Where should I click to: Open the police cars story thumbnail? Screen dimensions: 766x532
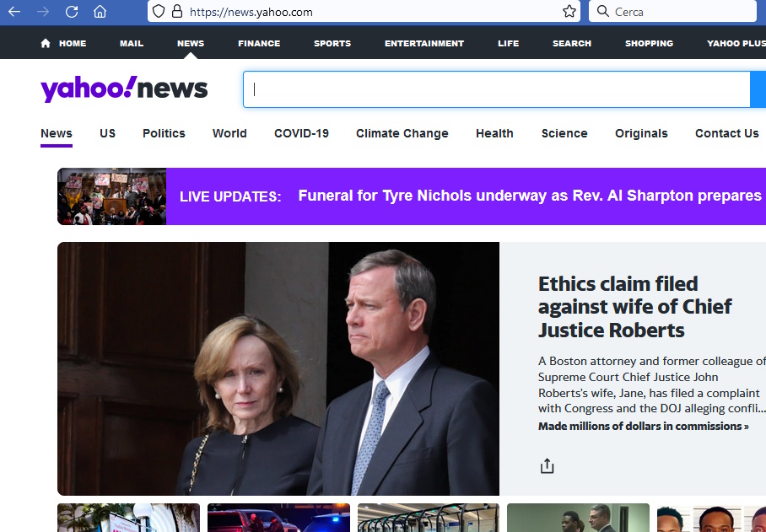278,518
